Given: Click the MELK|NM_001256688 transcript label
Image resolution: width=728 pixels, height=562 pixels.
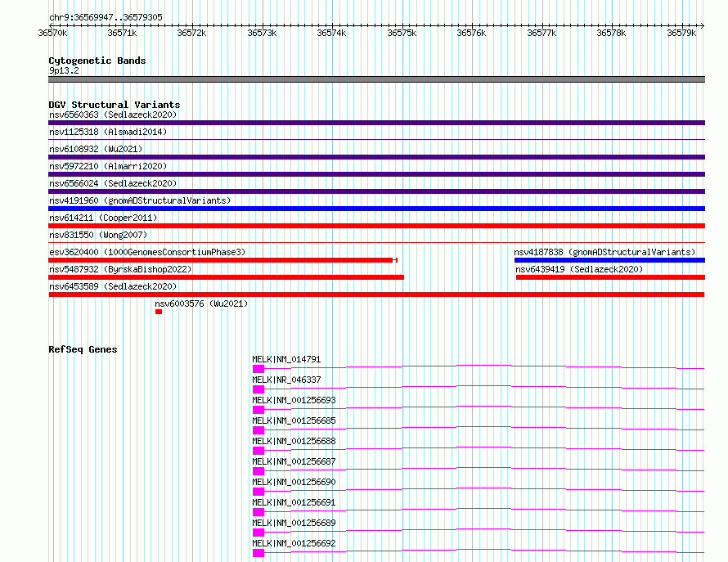Looking at the screenshot, I should tap(294, 441).
